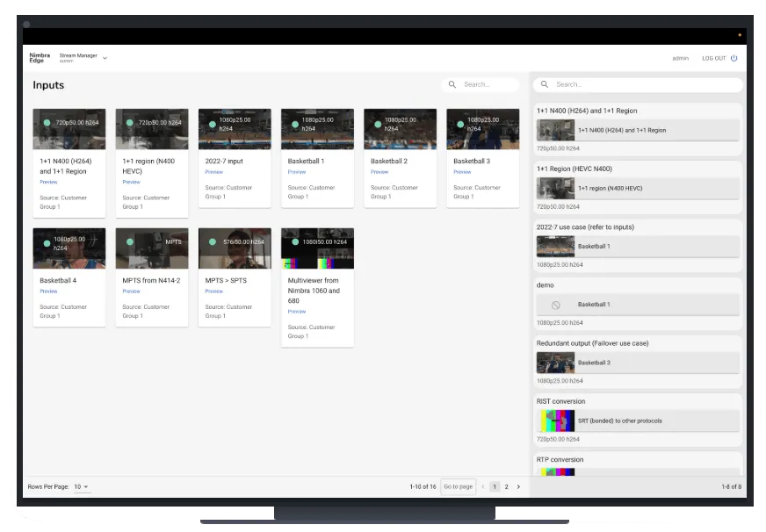Open the Basketball 3 output thumbnail in sidebar

point(555,363)
